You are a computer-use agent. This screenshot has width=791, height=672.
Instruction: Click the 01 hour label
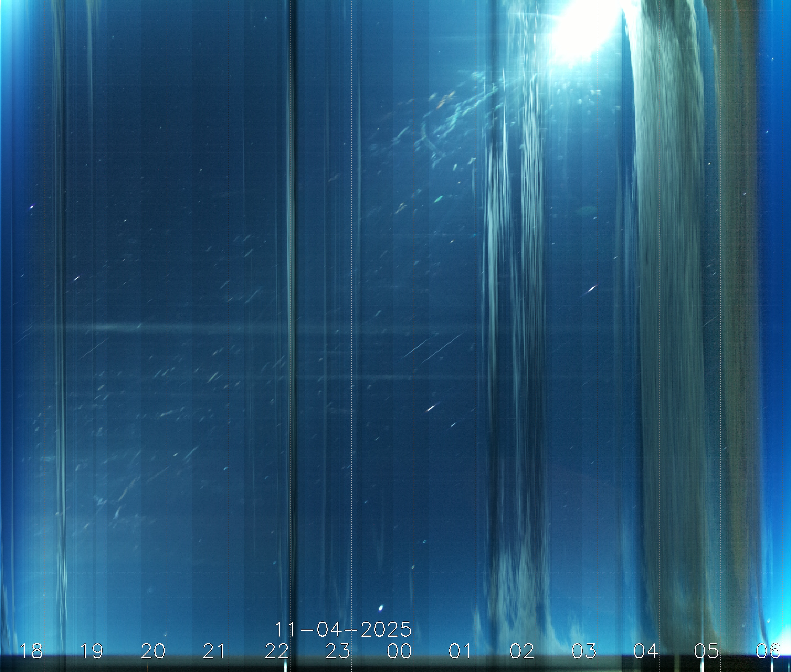click(x=460, y=651)
